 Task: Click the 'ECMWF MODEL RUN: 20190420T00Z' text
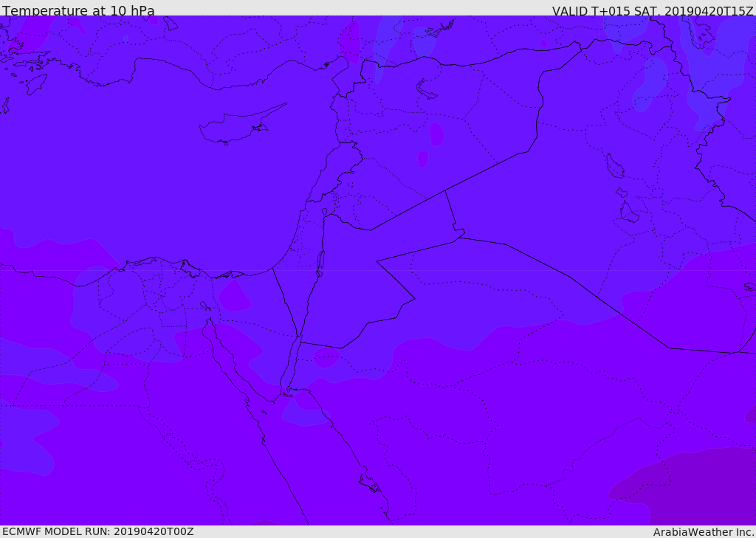(x=98, y=531)
